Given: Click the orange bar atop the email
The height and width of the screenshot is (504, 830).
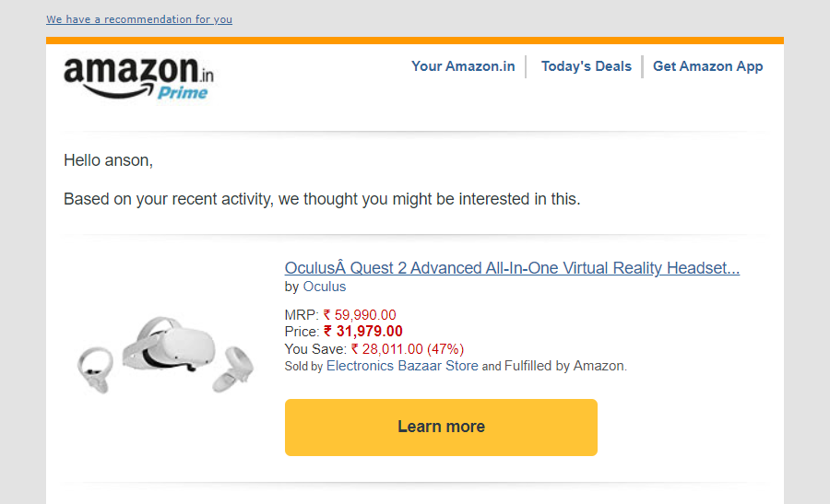Looking at the screenshot, I should tap(415, 41).
